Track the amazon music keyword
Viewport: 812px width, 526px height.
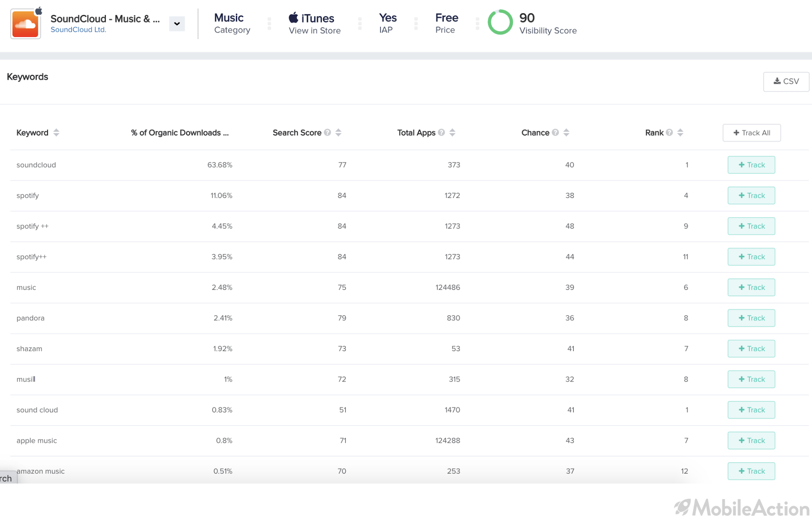coord(751,471)
